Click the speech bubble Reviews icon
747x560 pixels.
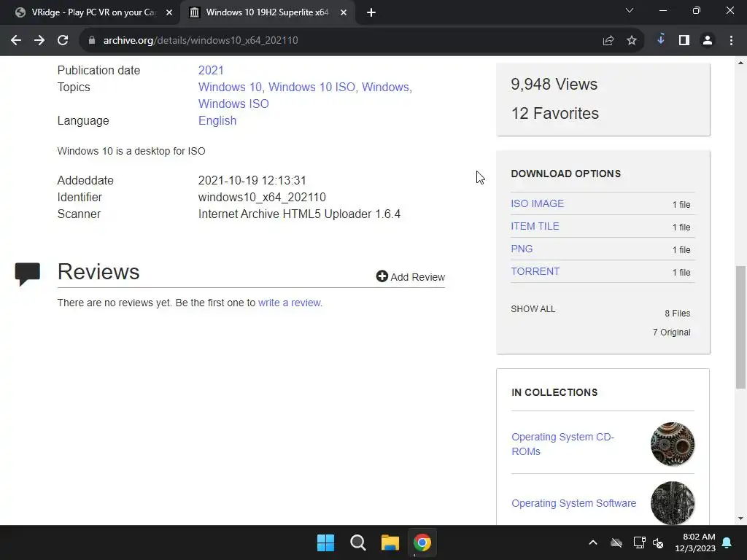(x=28, y=274)
